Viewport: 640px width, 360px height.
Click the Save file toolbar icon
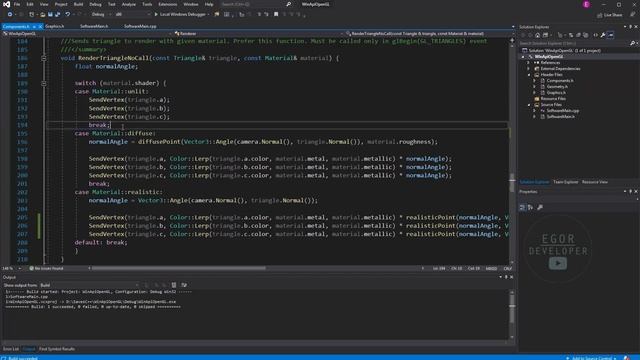pos(50,14)
